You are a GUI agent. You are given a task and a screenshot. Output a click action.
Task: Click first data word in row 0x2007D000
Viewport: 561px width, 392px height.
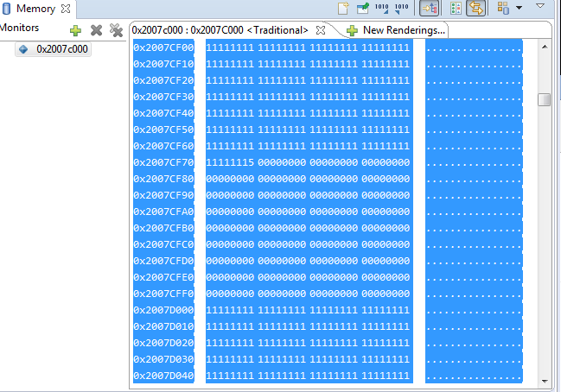(230, 310)
